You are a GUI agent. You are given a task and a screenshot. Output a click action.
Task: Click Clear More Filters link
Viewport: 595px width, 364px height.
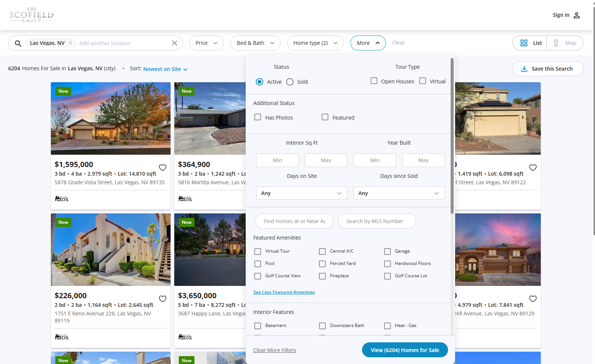(x=275, y=350)
